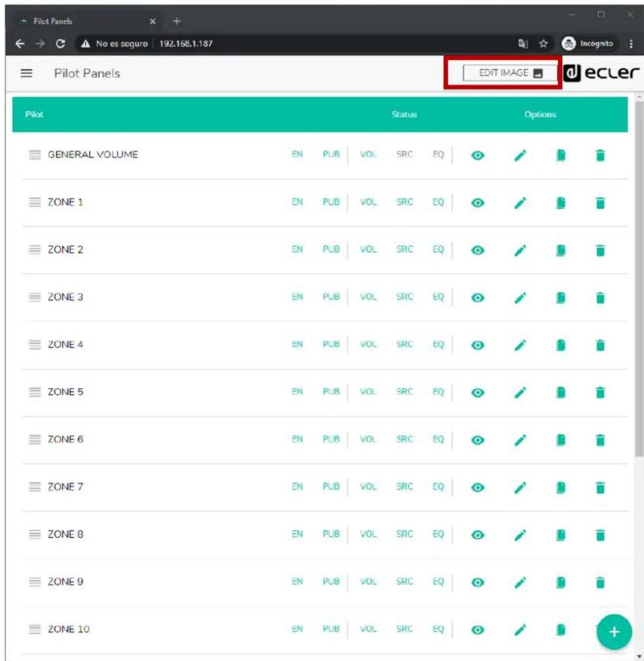644x661 pixels.
Task: Open the browser three-dot menu
Action: tap(631, 44)
